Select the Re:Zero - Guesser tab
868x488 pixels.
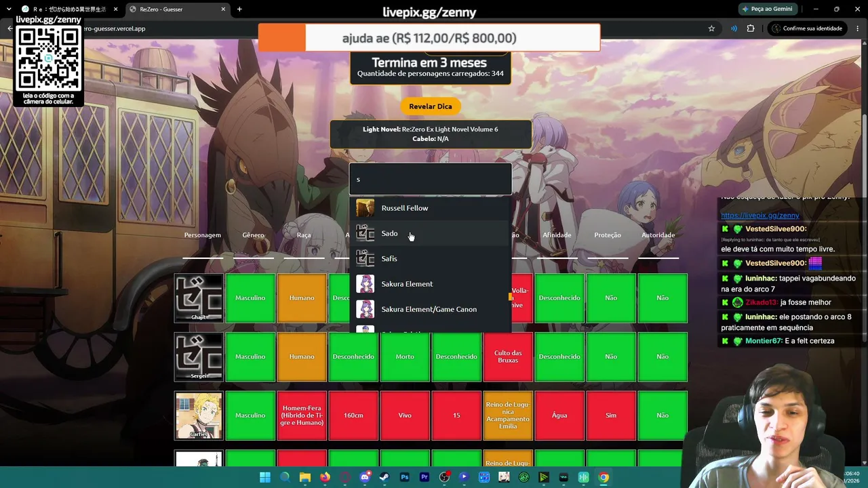(176, 9)
